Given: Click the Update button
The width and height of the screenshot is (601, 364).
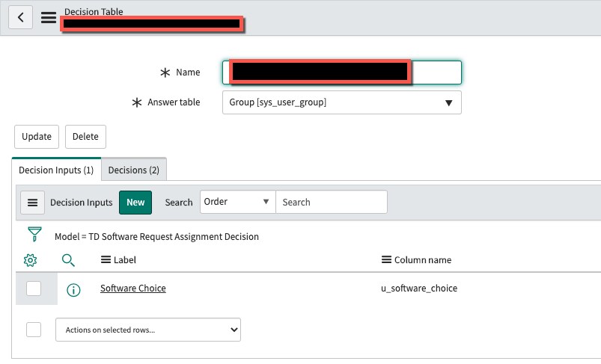Looking at the screenshot, I should (x=37, y=137).
